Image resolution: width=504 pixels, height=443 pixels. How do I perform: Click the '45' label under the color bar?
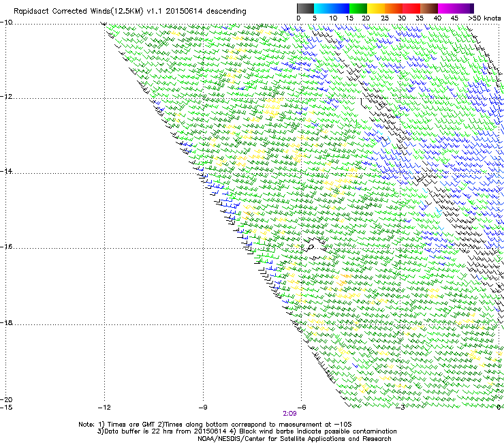pos(454,18)
